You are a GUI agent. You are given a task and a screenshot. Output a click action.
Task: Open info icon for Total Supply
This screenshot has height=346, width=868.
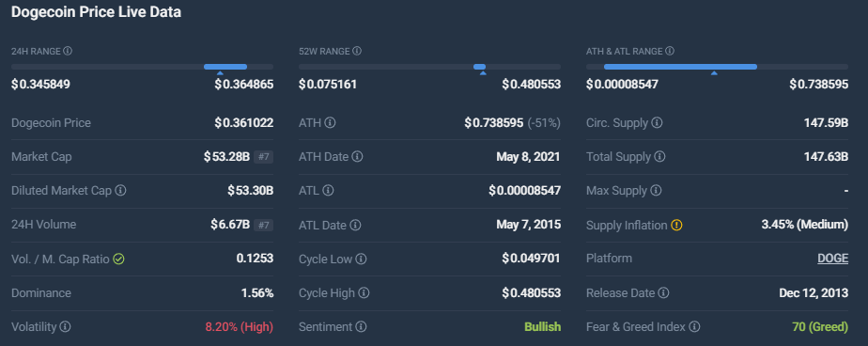(x=659, y=157)
